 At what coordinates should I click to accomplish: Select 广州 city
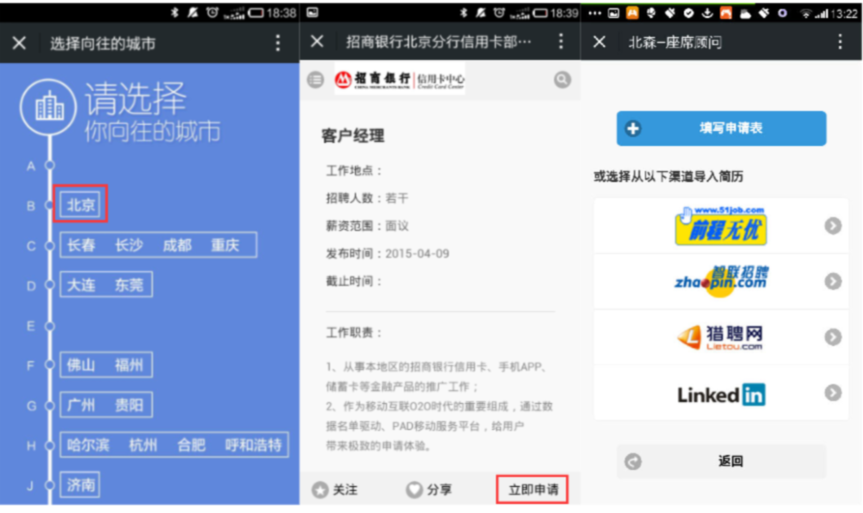point(81,405)
